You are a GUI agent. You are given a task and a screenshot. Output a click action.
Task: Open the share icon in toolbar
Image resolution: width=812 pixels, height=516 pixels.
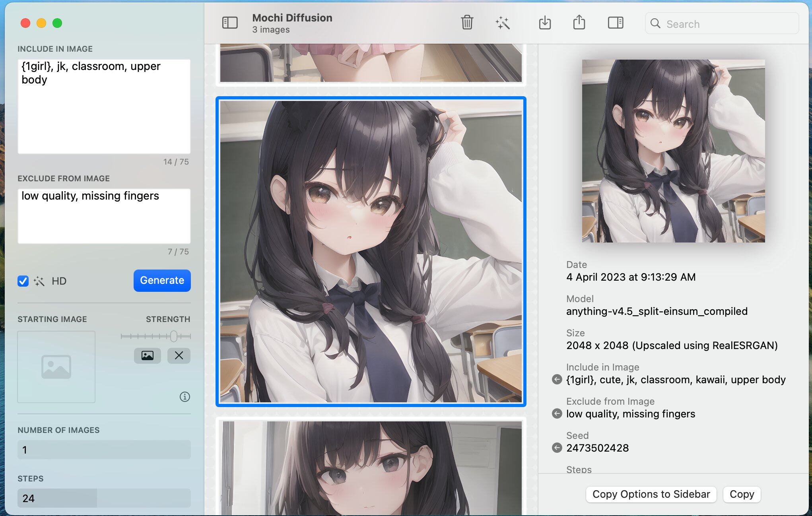pyautogui.click(x=579, y=22)
